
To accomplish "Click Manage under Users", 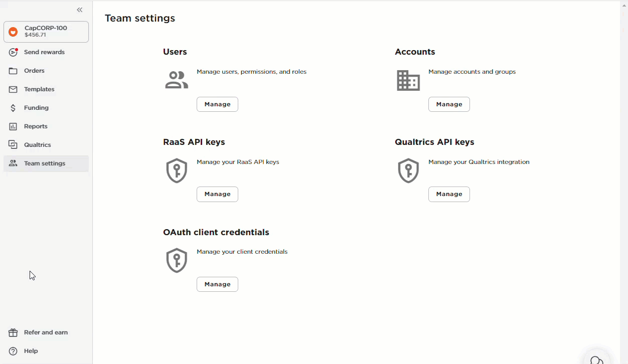I will click(217, 104).
